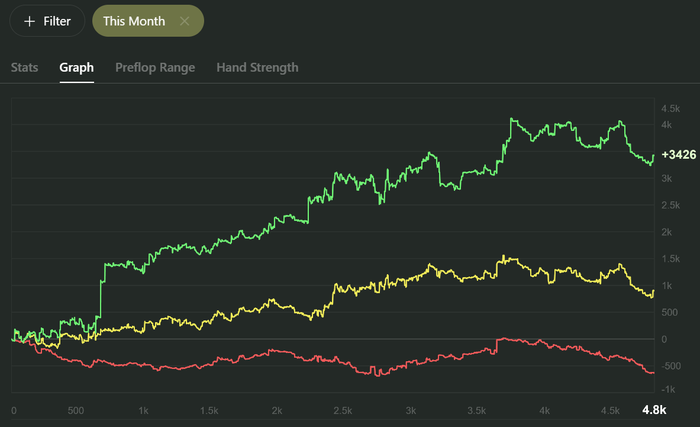Switch to the Stats tab

point(24,67)
